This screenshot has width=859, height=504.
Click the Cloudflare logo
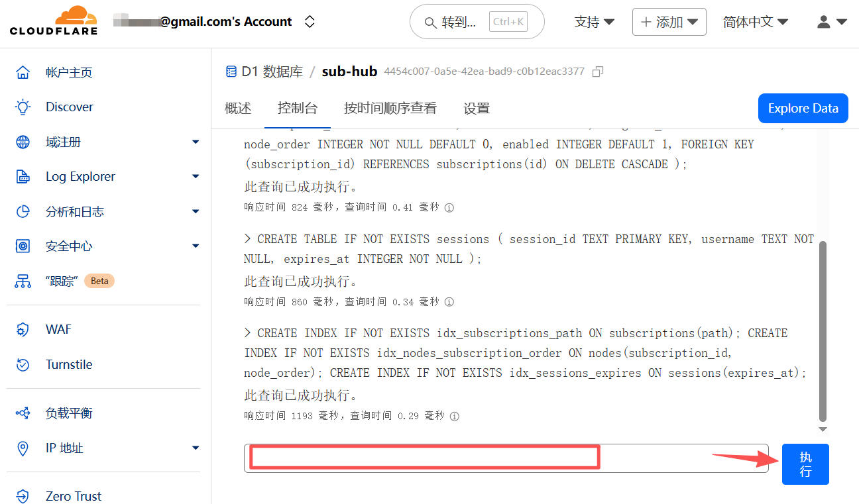[54, 21]
